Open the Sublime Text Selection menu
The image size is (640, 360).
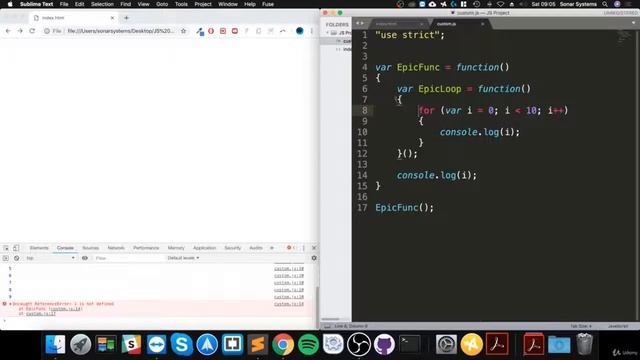click(102, 4)
